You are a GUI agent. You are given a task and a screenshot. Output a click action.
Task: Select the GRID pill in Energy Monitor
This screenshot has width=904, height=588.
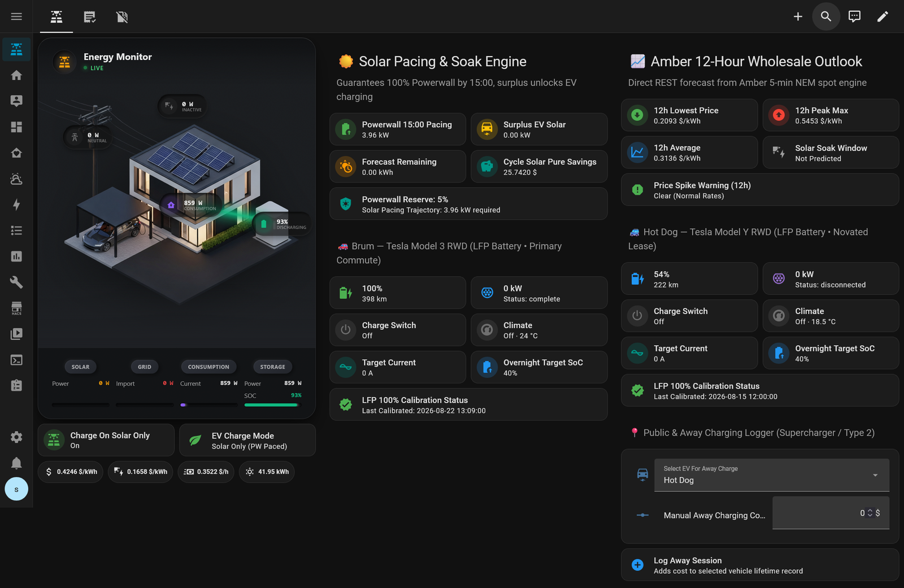click(145, 367)
